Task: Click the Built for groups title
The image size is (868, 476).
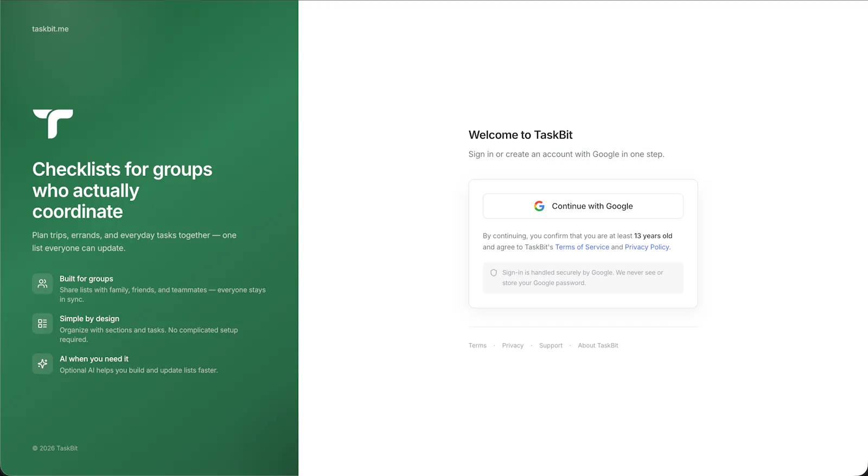Action: pyautogui.click(x=86, y=279)
